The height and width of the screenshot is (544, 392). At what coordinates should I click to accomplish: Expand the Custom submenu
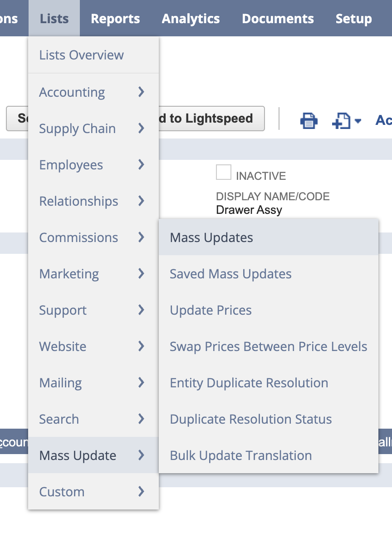pyautogui.click(x=62, y=492)
